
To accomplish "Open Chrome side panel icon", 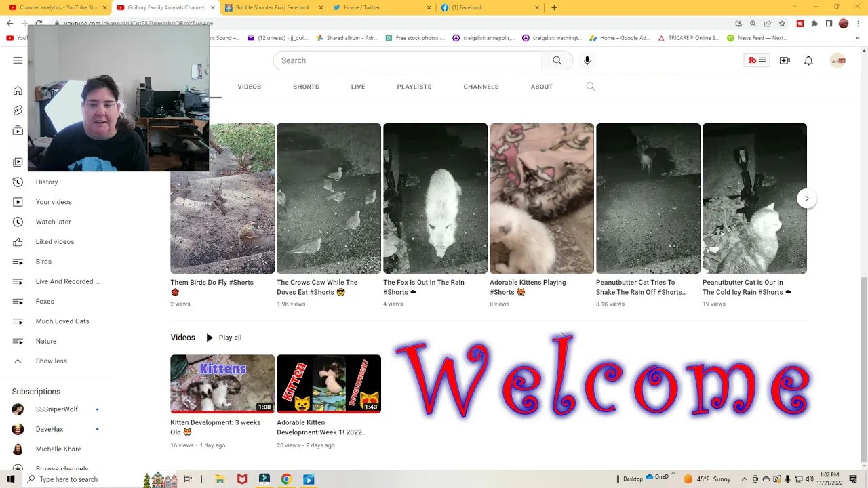I will pos(829,23).
